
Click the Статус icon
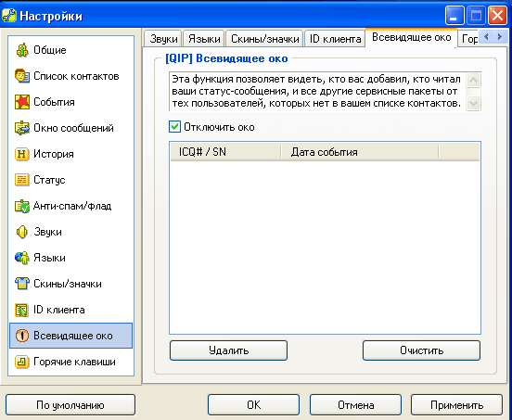click(22, 180)
